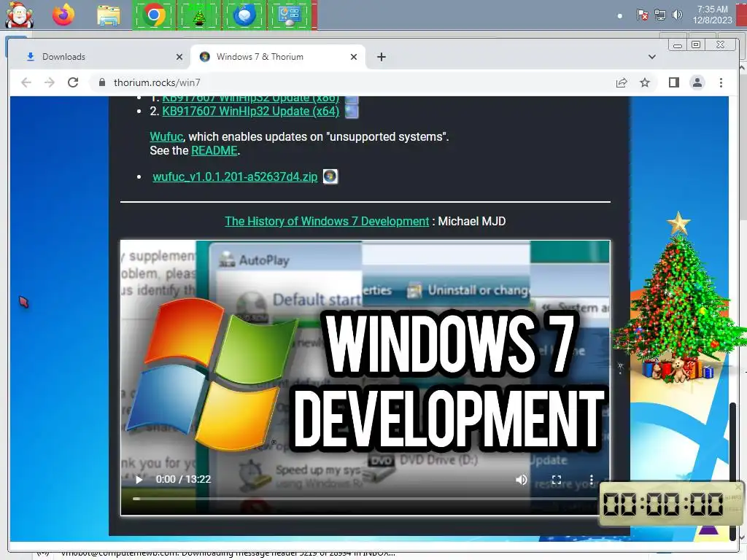Viewport: 747px width, 560px height.
Task: Close the Downloads tab
Action: coord(179,57)
